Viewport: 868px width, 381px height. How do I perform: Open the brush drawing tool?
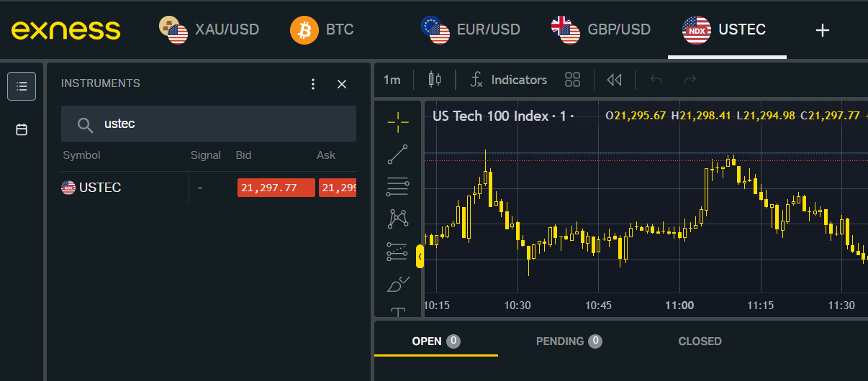point(398,285)
